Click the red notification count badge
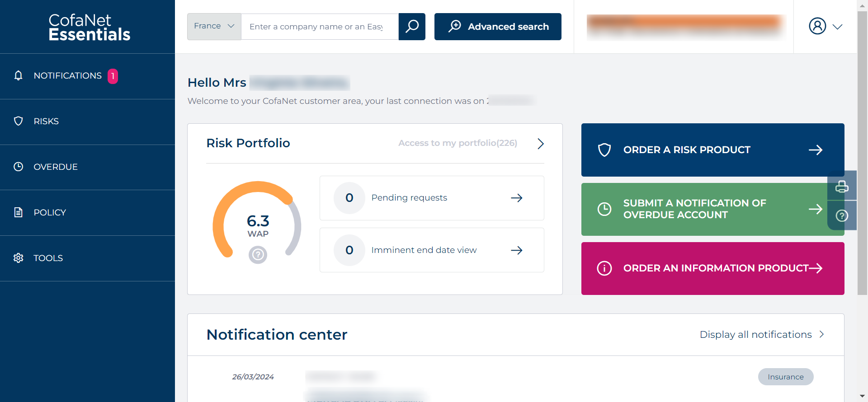Image resolution: width=868 pixels, height=402 pixels. (x=113, y=76)
